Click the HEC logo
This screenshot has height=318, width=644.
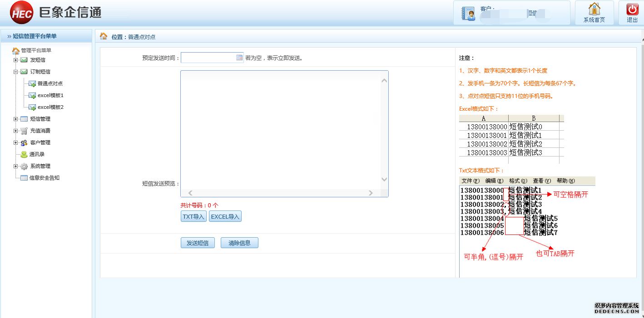click(21, 13)
